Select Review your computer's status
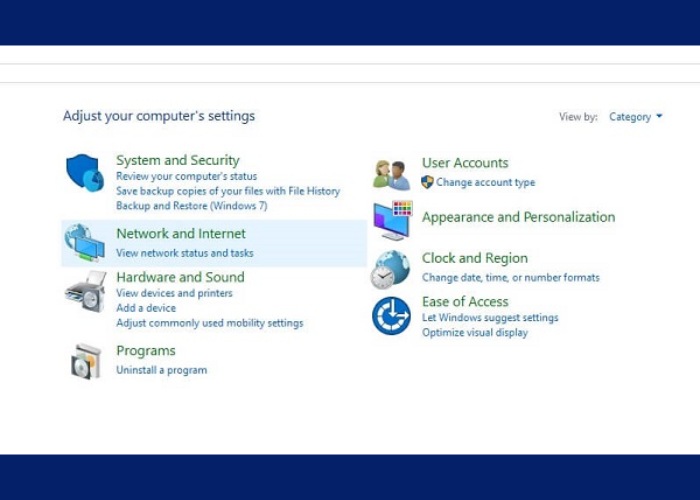Screen dimensions: 700x500 (186, 176)
